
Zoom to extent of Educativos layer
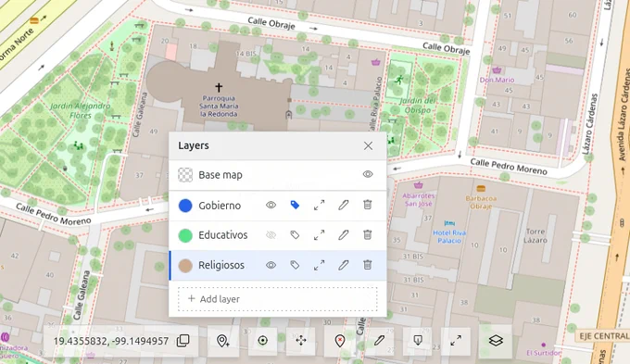pyautogui.click(x=320, y=235)
